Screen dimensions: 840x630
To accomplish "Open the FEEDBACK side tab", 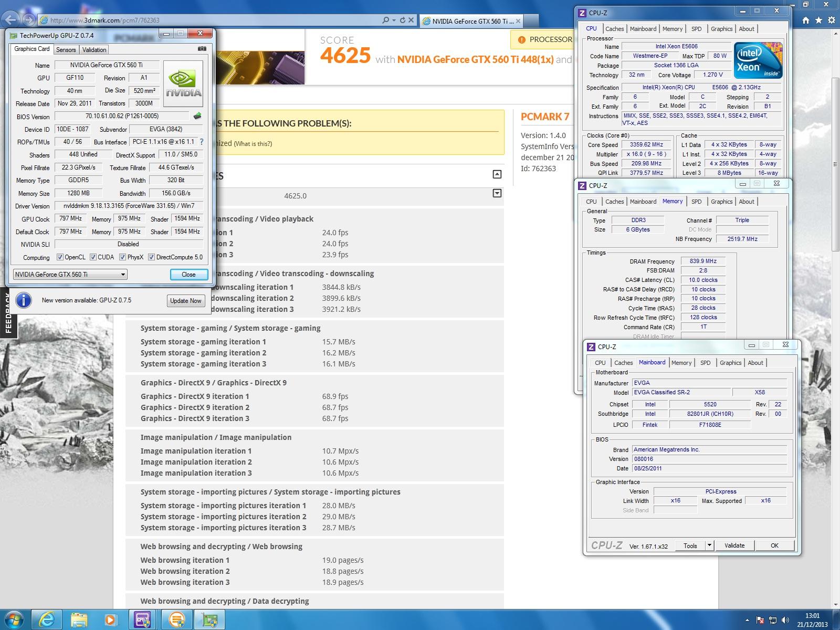I will click(8, 314).
